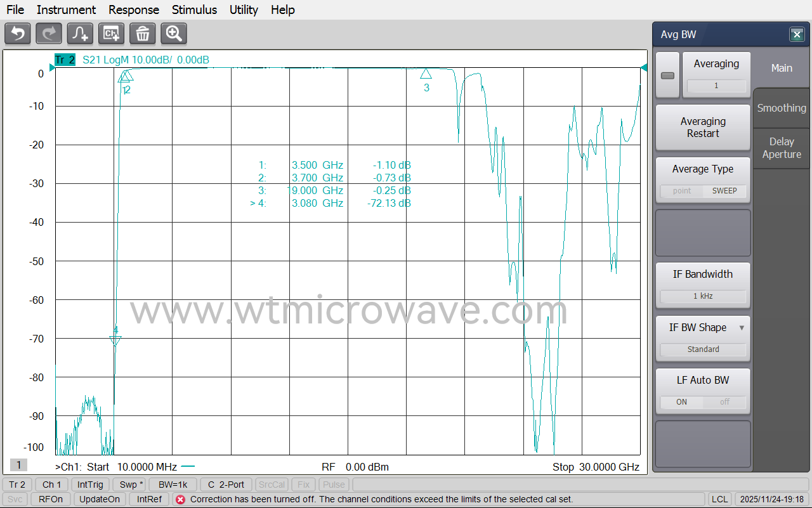This screenshot has height=508, width=812.
Task: Click the Averaging count field showing 1
Action: [x=716, y=86]
